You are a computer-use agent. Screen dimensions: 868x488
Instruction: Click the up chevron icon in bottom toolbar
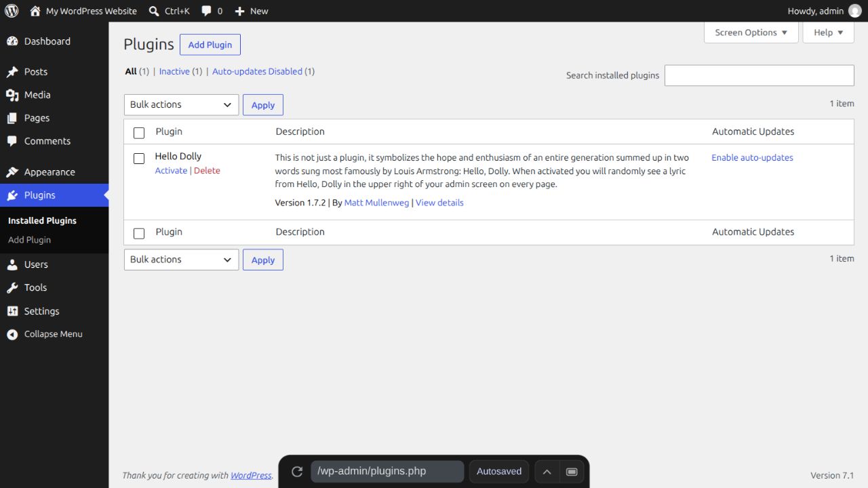(x=547, y=472)
